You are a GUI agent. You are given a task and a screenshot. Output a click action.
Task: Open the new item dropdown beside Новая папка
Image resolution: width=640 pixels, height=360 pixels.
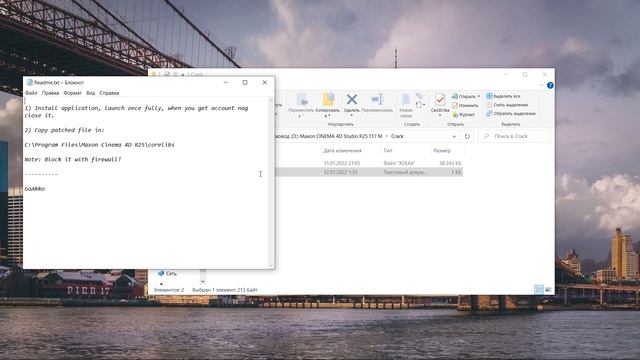tap(420, 105)
